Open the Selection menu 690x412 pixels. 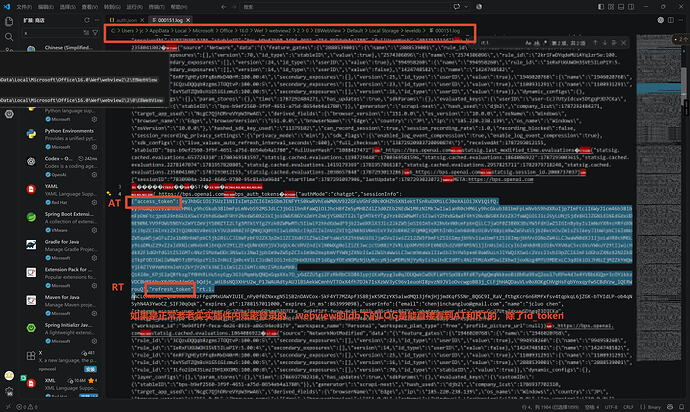pos(67,7)
